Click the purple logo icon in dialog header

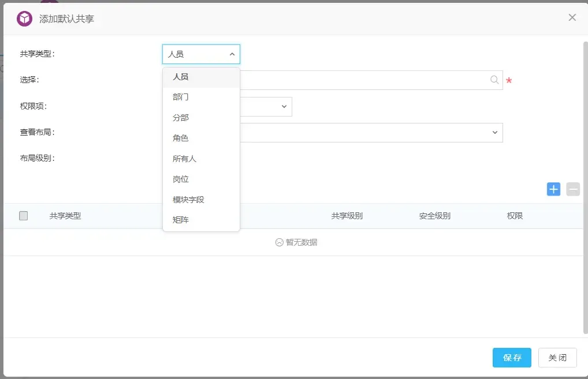(x=23, y=18)
